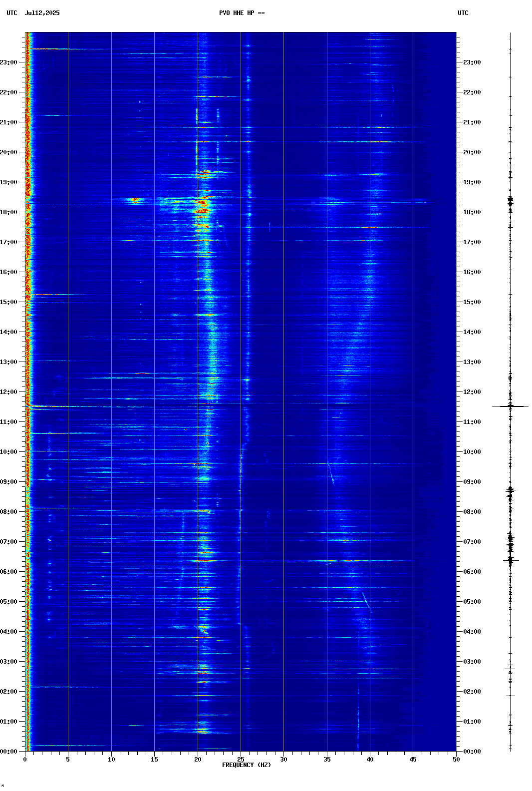Click the largest spike on the seismogram trace
Image resolution: width=532 pixels, height=791 pixels.
pos(510,406)
